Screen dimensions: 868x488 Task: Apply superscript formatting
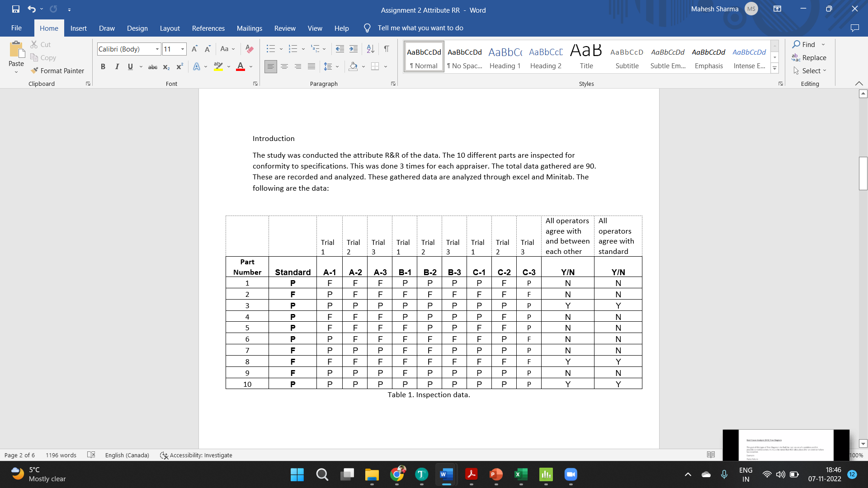pos(179,66)
